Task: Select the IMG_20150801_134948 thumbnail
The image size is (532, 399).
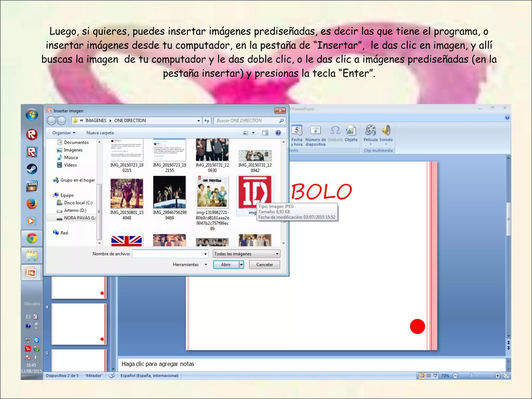Action: point(127,194)
